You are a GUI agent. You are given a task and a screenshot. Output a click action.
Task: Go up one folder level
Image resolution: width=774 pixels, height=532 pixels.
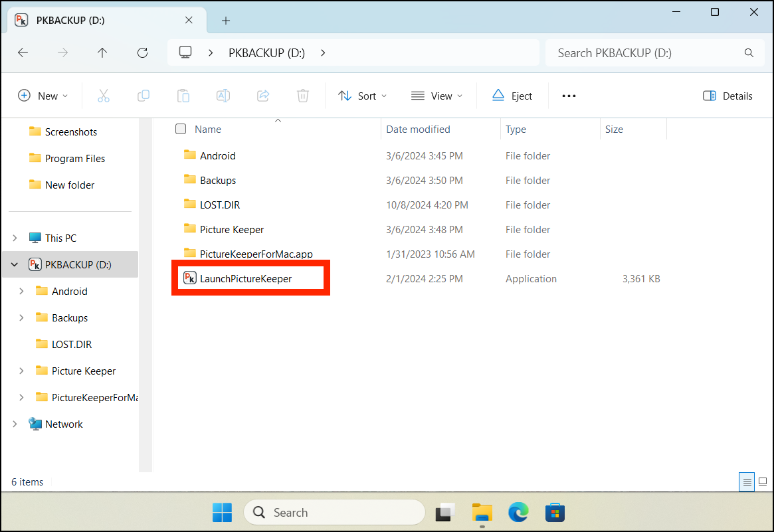[x=102, y=53]
